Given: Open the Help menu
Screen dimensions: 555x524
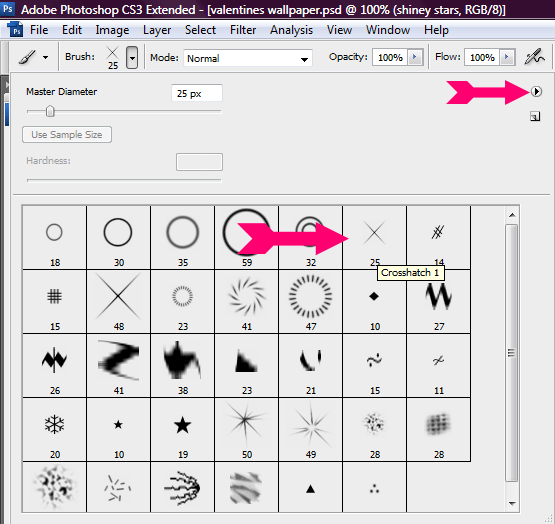Looking at the screenshot, I should click(436, 30).
